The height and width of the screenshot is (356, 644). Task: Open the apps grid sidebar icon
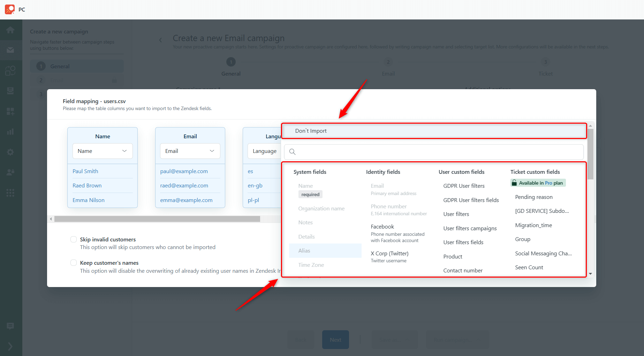[10, 193]
